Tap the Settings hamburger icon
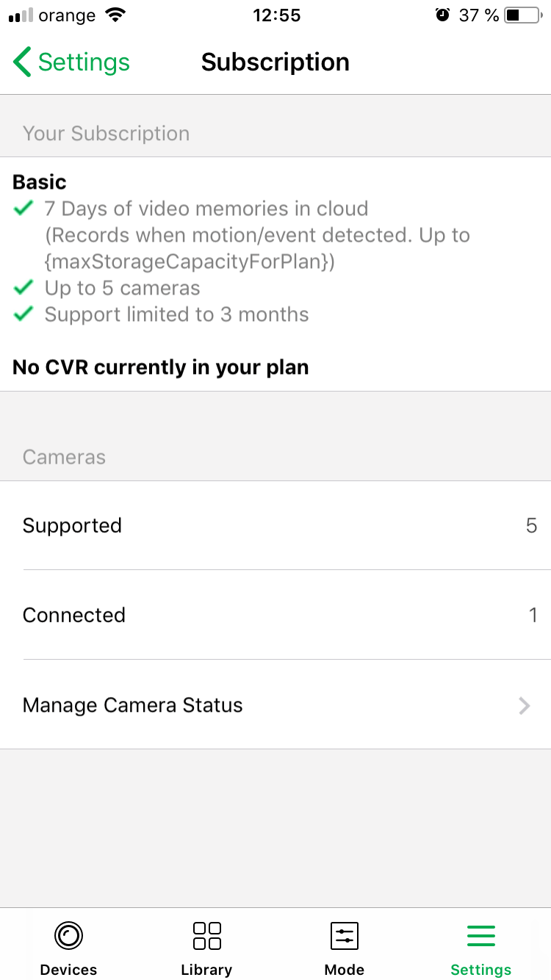Viewport: 551px width, 980px height. (x=481, y=936)
